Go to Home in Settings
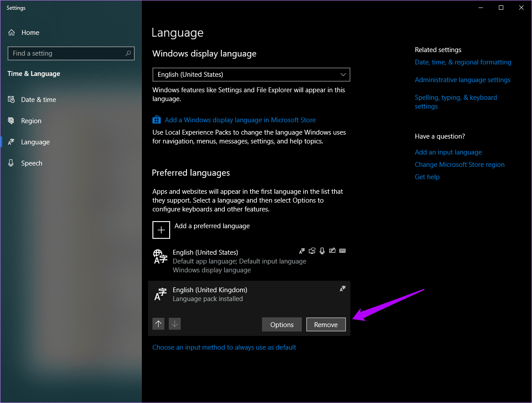The width and height of the screenshot is (532, 403). [30, 33]
